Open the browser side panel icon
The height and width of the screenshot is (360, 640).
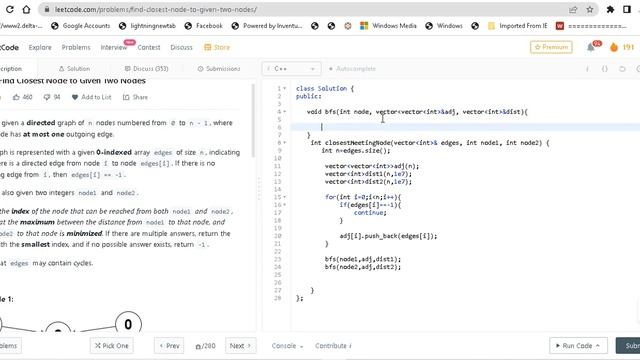pos(627,9)
